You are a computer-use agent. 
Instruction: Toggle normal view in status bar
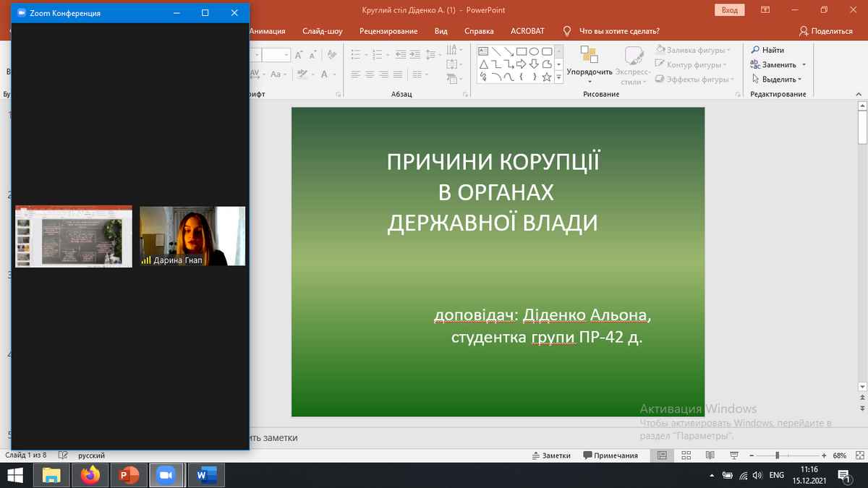tap(663, 455)
